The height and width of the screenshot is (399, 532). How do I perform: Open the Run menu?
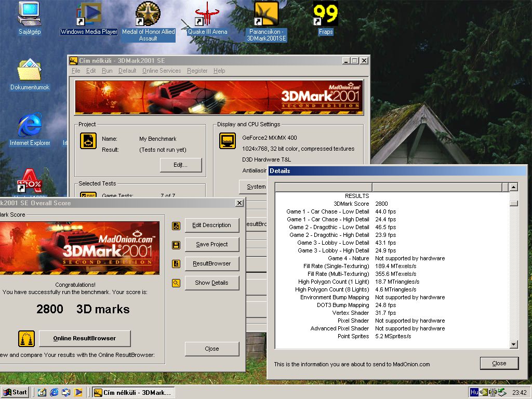107,71
